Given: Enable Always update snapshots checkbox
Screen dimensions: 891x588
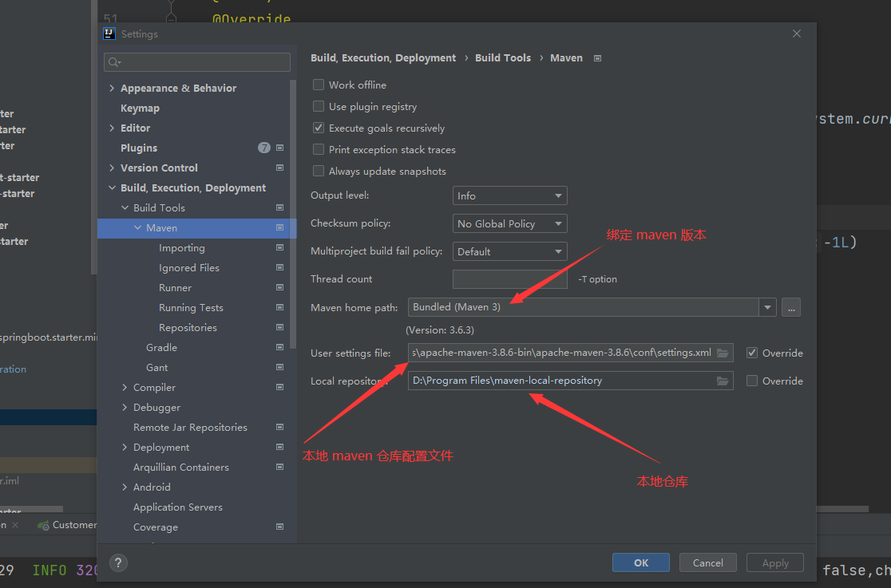Looking at the screenshot, I should point(319,171).
